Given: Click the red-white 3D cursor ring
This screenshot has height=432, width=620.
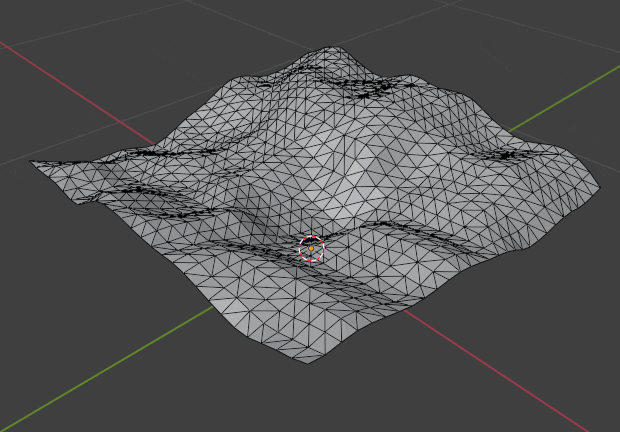Looking at the screenshot, I should point(312,249).
